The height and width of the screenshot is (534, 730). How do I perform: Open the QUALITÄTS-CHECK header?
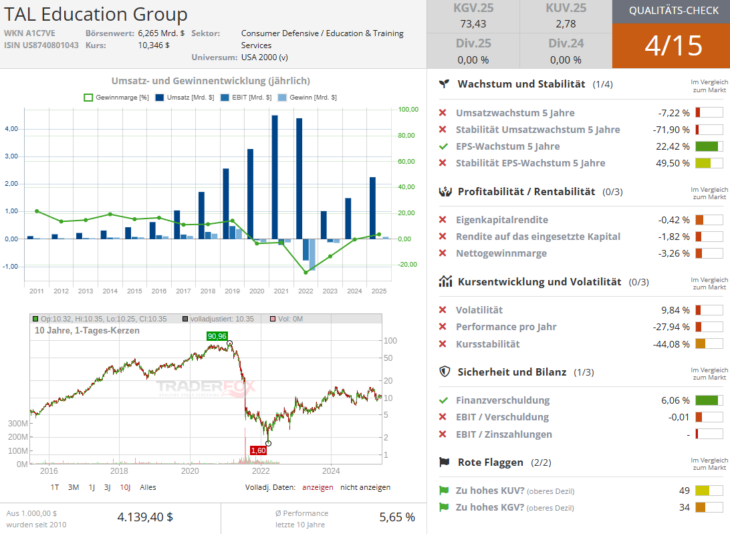pos(671,12)
